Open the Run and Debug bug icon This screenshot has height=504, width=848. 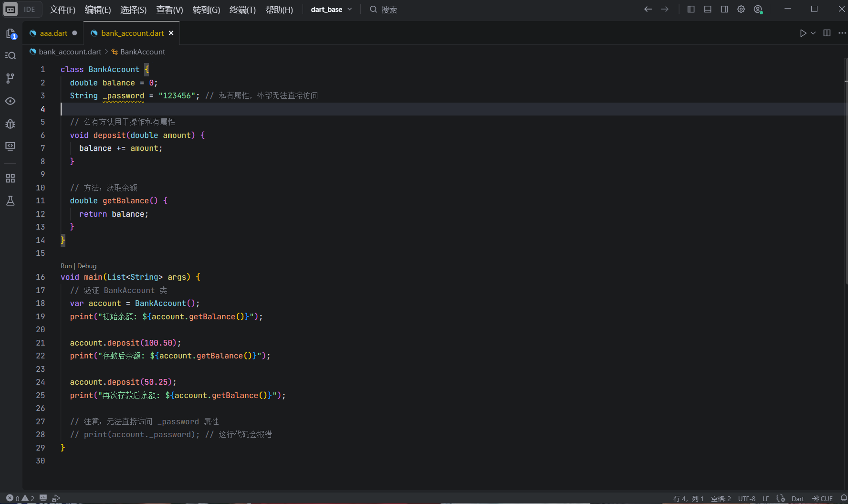click(x=10, y=124)
